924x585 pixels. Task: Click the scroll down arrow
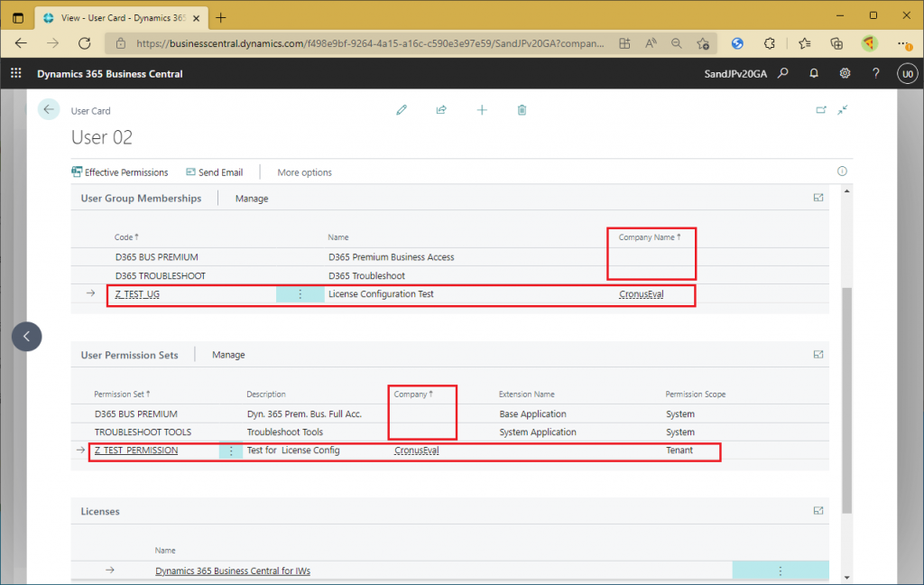tap(846, 578)
